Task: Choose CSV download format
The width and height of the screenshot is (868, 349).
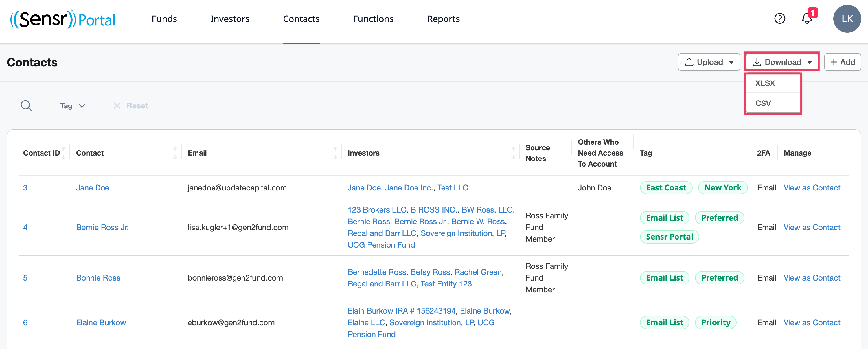Action: click(773, 103)
